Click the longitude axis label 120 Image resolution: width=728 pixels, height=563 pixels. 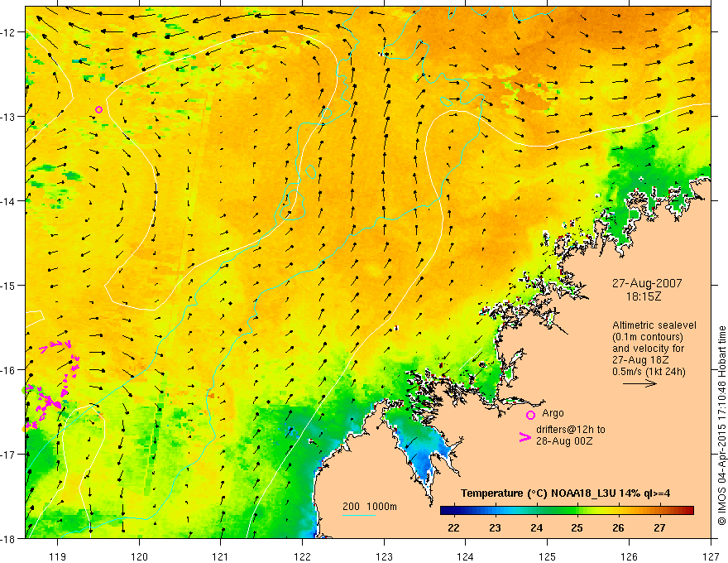tap(139, 556)
